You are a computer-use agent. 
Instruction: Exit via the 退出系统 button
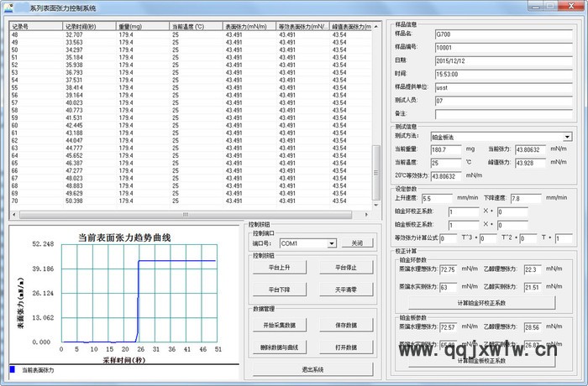312,369
